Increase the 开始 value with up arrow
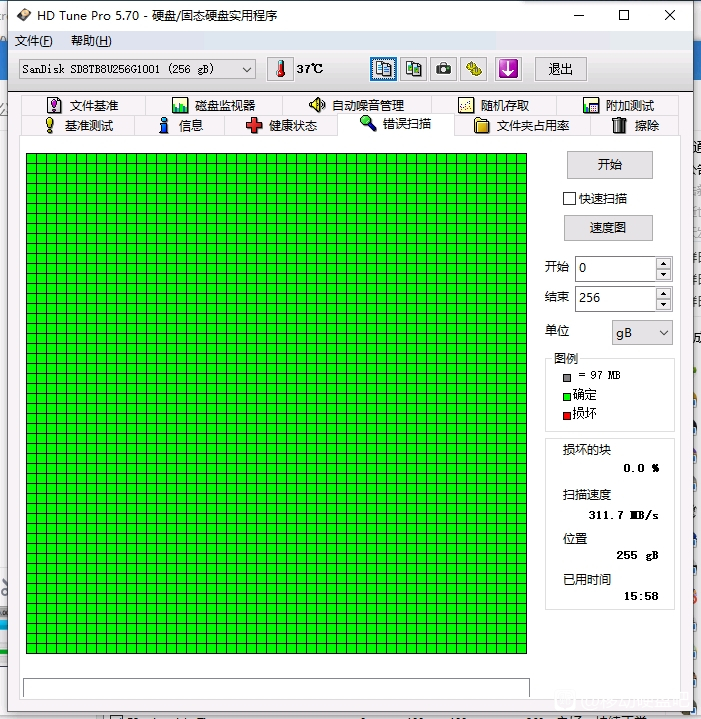 pos(663,263)
